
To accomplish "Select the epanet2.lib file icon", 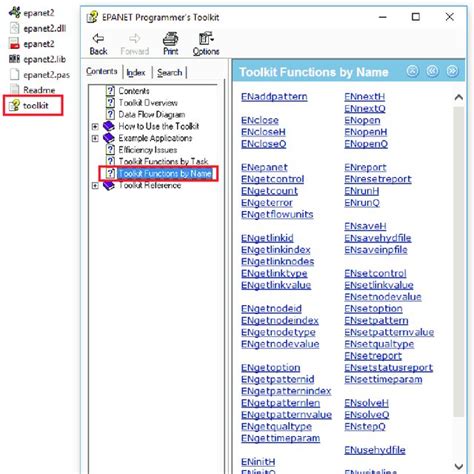I will 14,59.
